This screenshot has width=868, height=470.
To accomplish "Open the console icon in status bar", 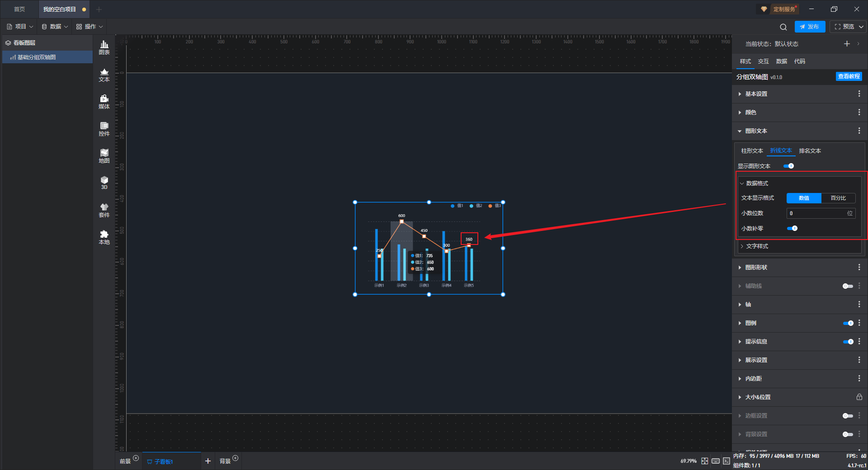I will 726,461.
